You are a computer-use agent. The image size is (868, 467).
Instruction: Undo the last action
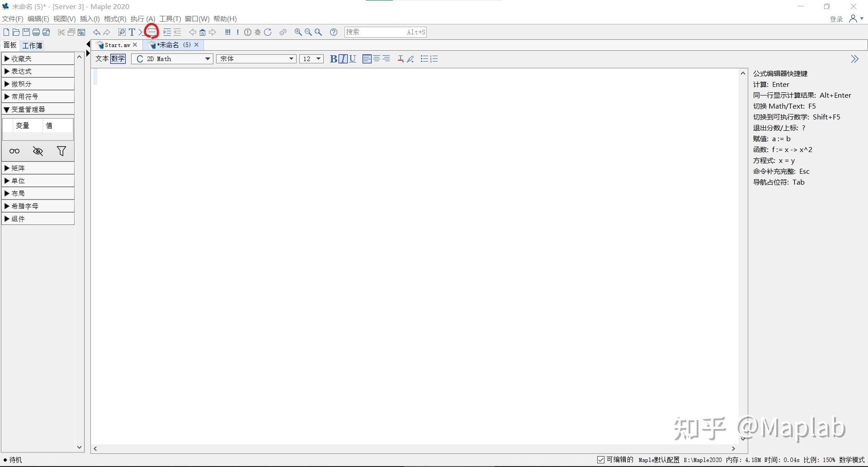97,32
